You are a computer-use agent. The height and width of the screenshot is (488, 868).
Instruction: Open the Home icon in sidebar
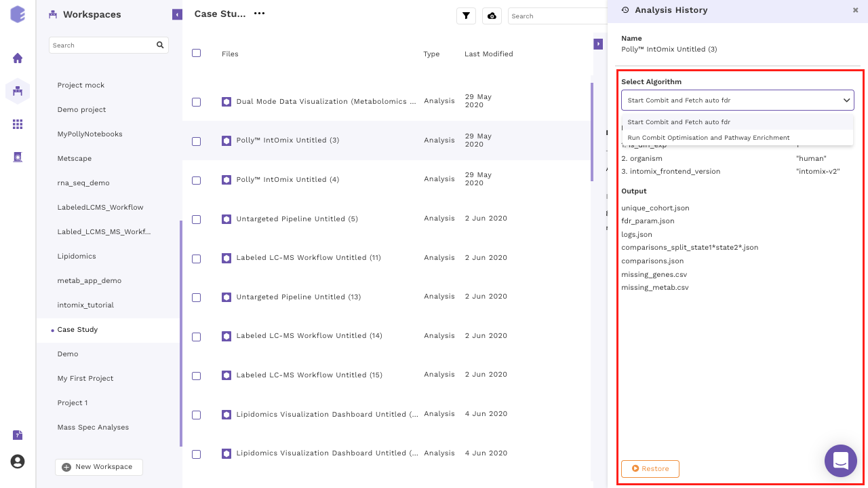pos(18,58)
